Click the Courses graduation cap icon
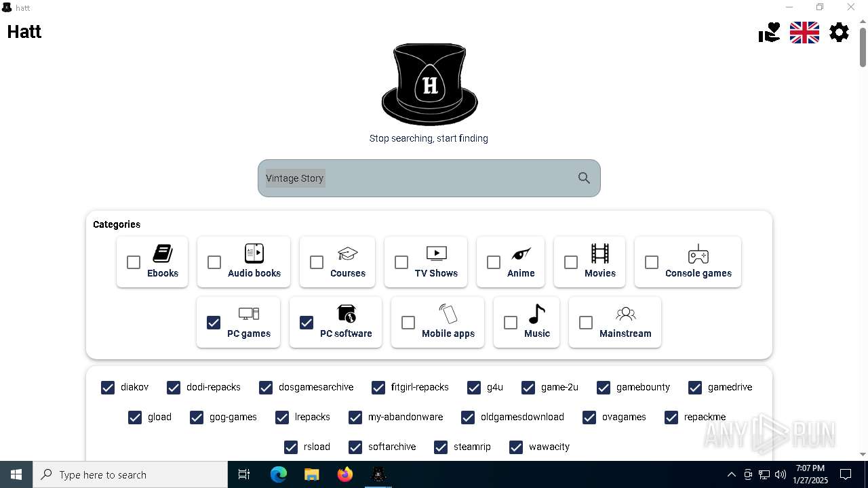Image resolution: width=868 pixels, height=488 pixels. 348,254
